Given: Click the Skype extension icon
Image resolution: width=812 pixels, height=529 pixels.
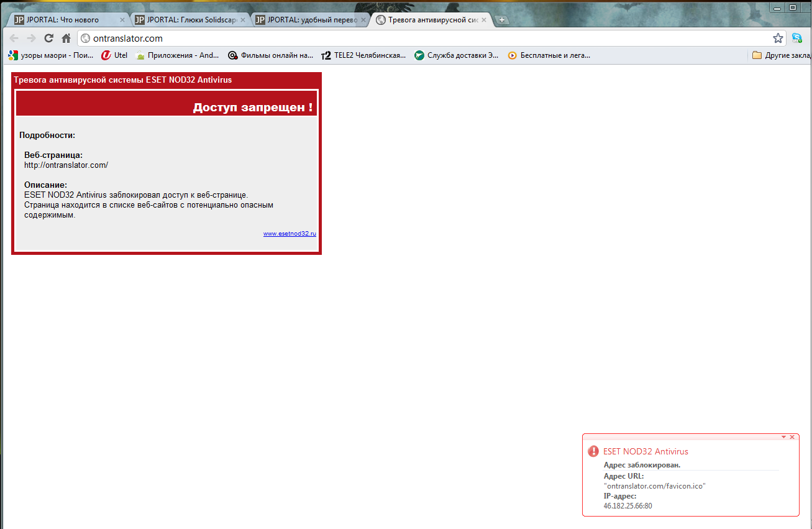Looking at the screenshot, I should [x=797, y=38].
